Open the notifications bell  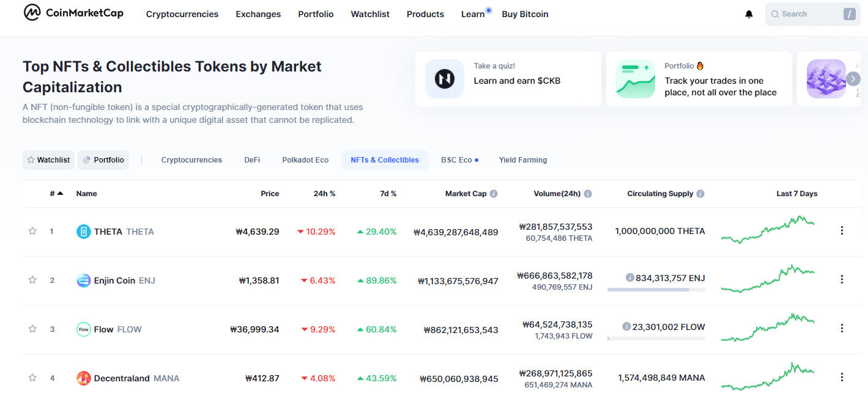pos(749,14)
